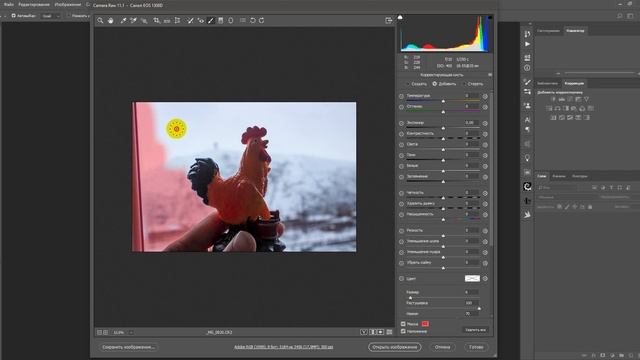Open Photoshop play Actions icon in side strip
Viewport: 640px width, 360px height.
[527, 44]
